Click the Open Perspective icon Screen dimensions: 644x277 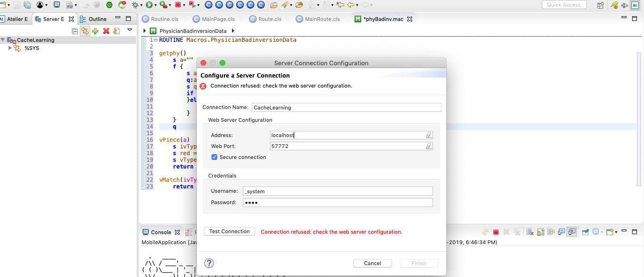click(x=600, y=5)
